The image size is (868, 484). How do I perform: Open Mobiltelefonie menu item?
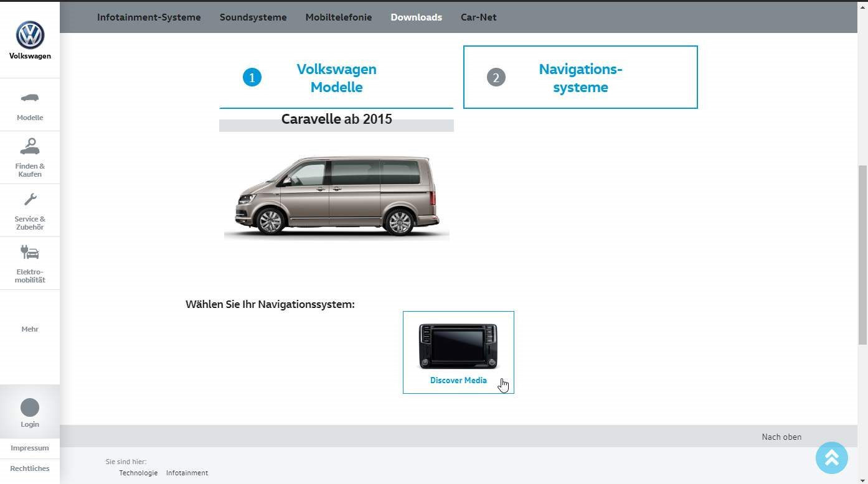(x=339, y=17)
